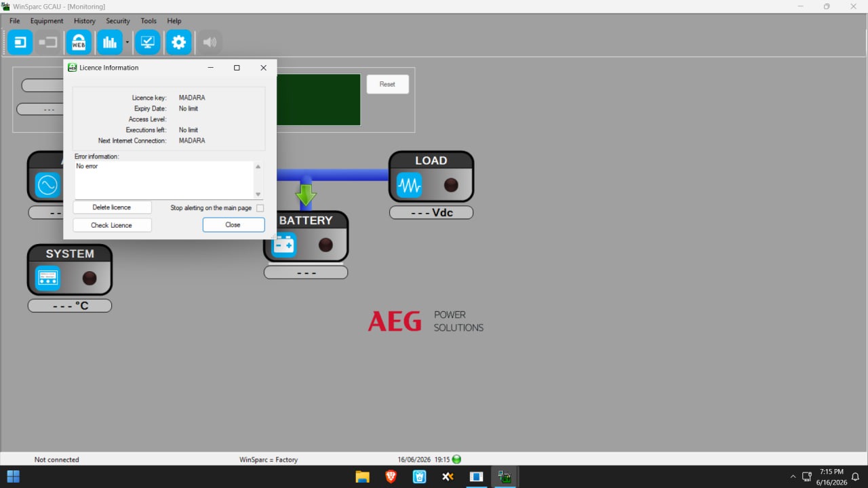Tick Stop alerting on the main page checkbox
This screenshot has height=488, width=868.
[260, 208]
